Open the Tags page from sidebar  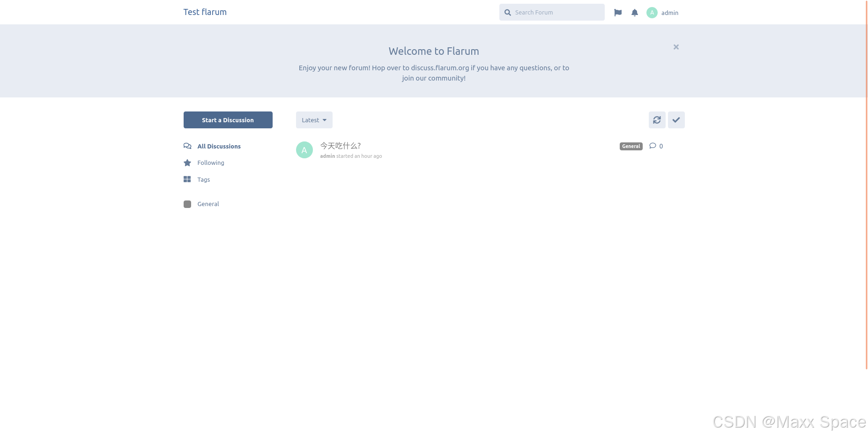pos(204,179)
